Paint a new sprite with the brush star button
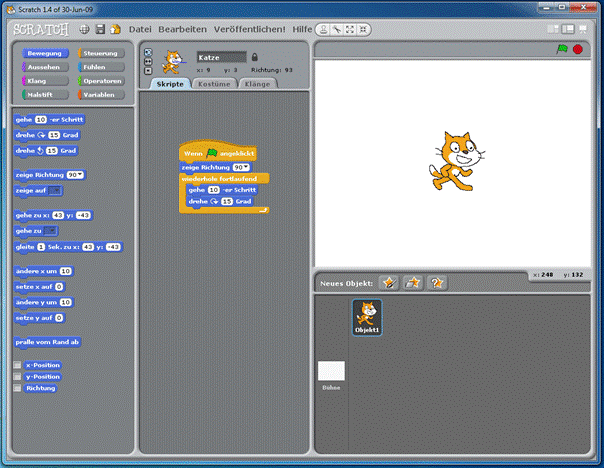The image size is (604, 468). click(388, 283)
